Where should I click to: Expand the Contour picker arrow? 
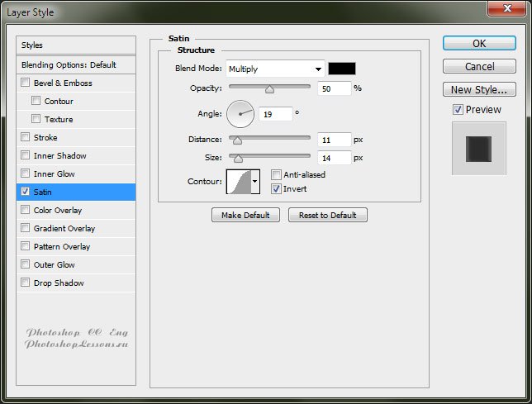pos(254,181)
